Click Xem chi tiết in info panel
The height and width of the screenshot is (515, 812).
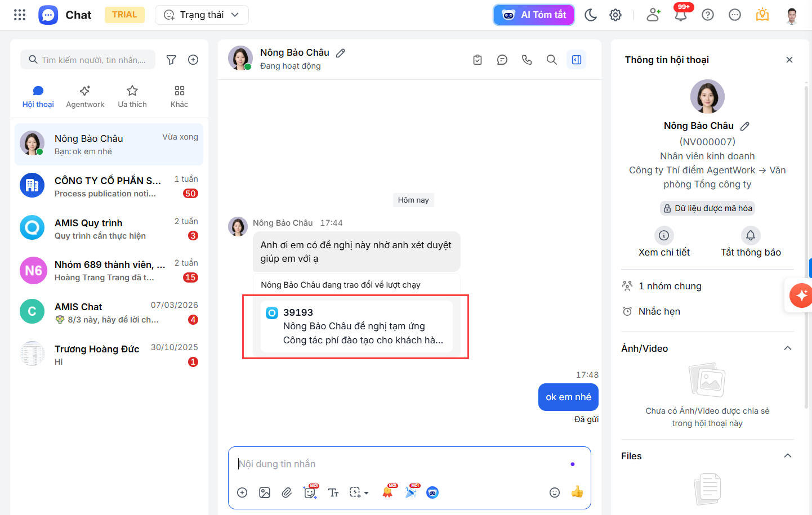[x=664, y=242]
